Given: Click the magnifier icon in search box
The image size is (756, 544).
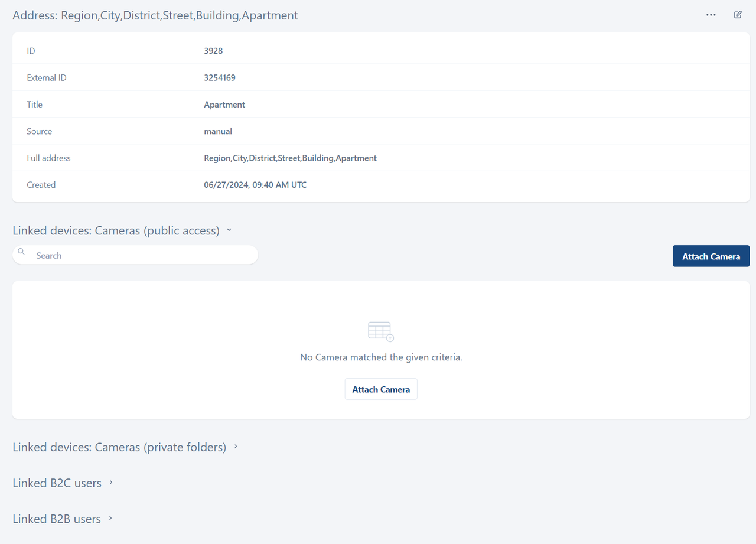Looking at the screenshot, I should point(22,252).
